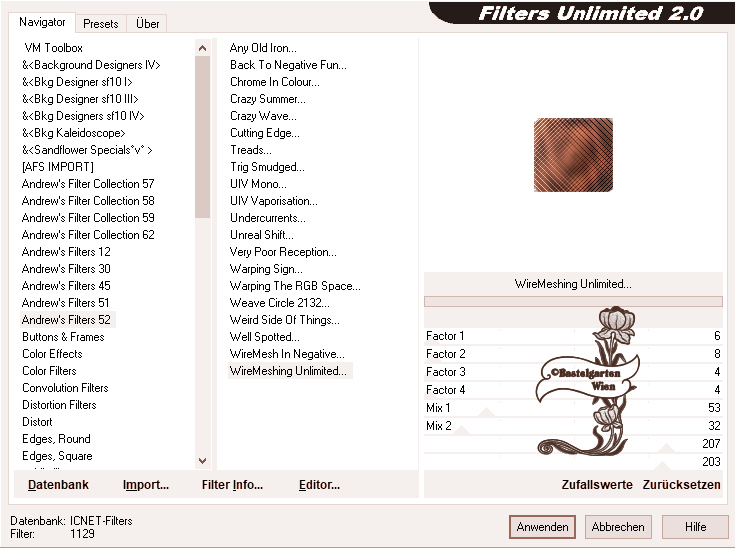Image resolution: width=735 pixels, height=548 pixels.
Task: Select WireMeshing Unlimited... filter entry
Action: point(290,371)
